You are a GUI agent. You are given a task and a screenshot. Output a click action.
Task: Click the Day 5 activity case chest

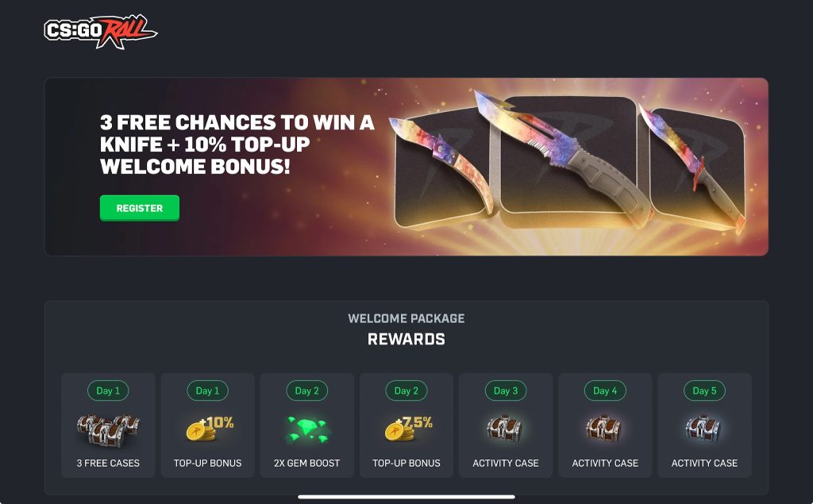click(703, 429)
